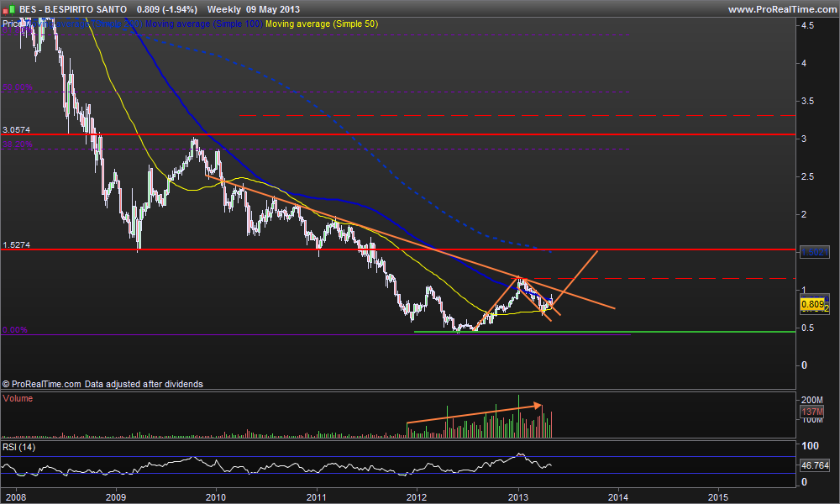This screenshot has width=840, height=504.
Task: Click the 200M volume axis label
Action: pos(812,400)
